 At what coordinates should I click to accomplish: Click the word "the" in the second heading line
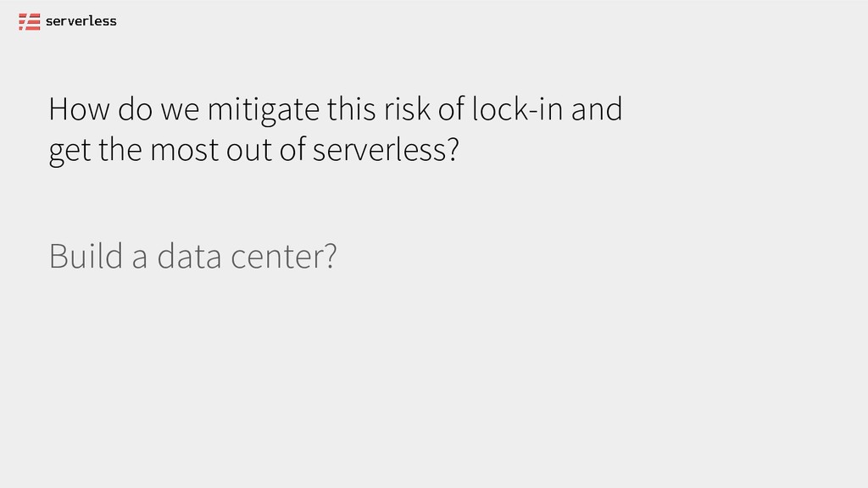tap(120, 150)
